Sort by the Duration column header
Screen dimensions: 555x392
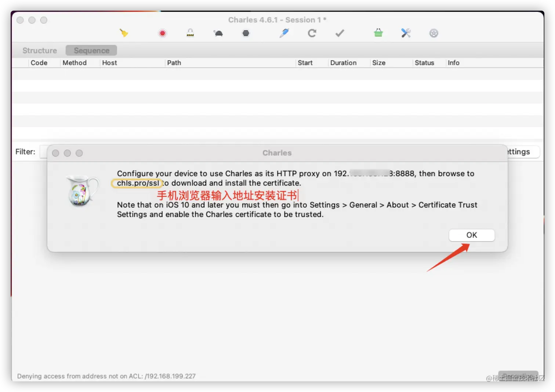point(343,63)
